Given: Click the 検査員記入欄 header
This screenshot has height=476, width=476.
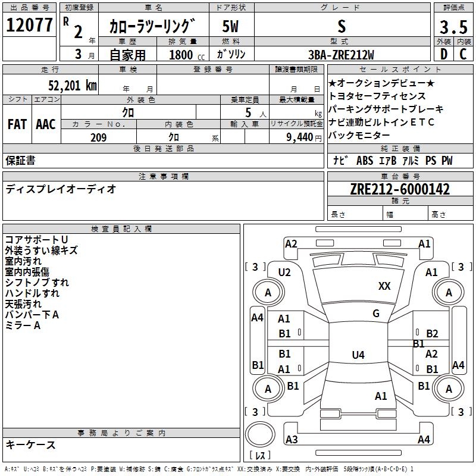Looking at the screenshot, I should (x=121, y=229).
